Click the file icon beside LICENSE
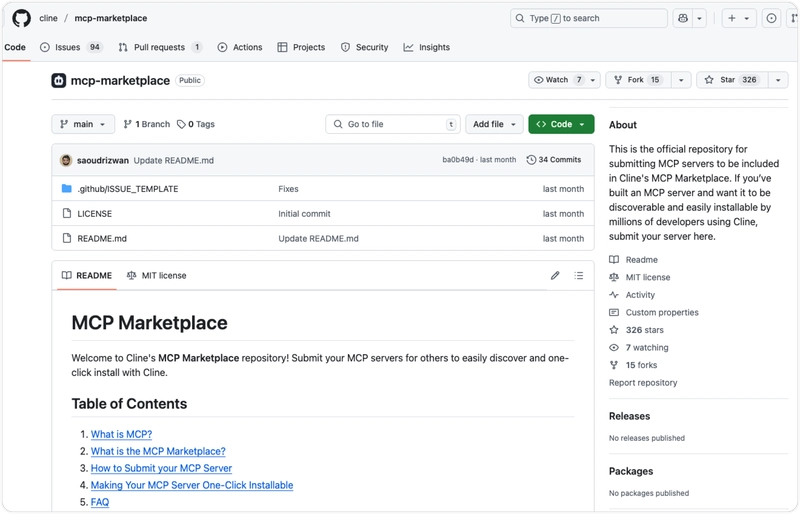 67,213
